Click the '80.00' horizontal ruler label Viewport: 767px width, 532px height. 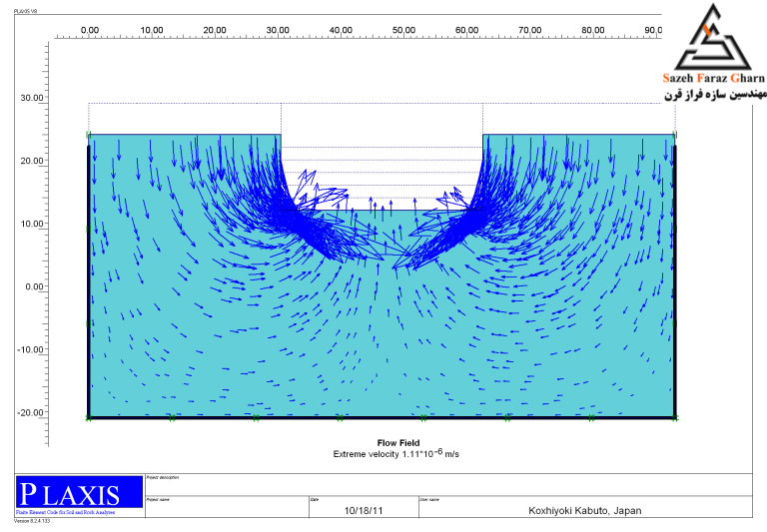(593, 30)
